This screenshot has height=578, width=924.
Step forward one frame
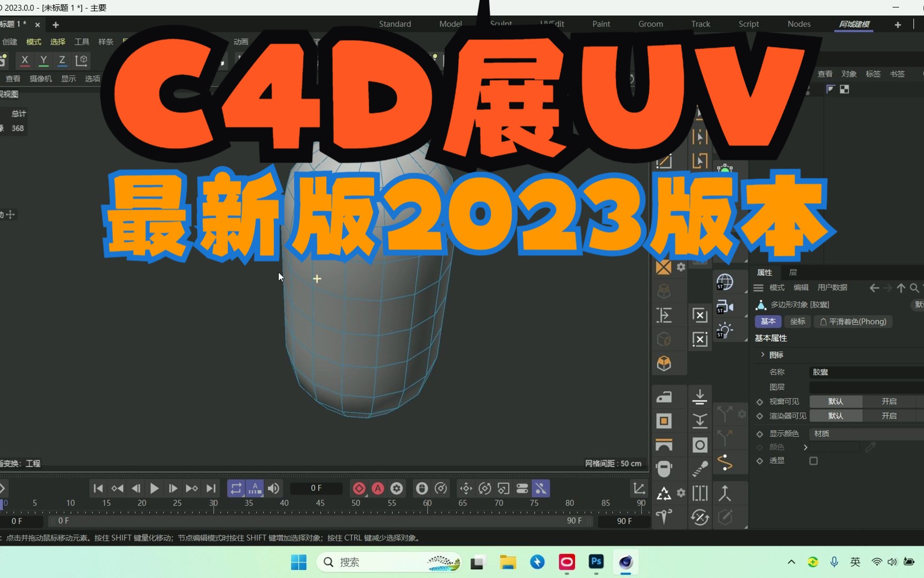173,488
